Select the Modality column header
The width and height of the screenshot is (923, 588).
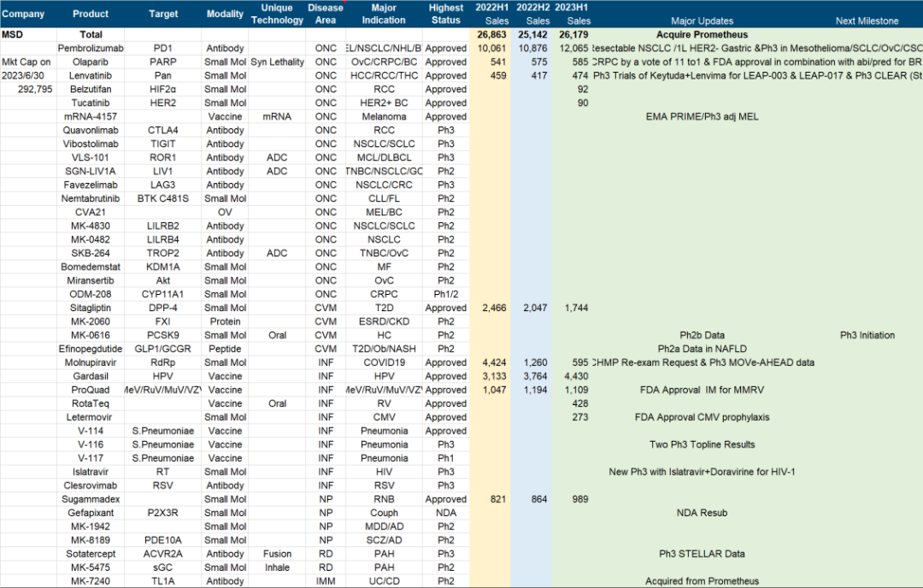tap(225, 14)
